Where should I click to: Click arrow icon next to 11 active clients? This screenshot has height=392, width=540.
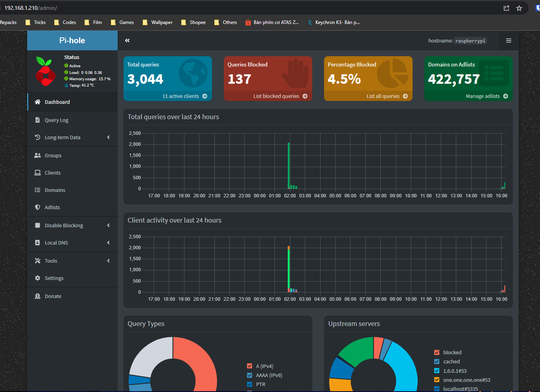tap(205, 96)
